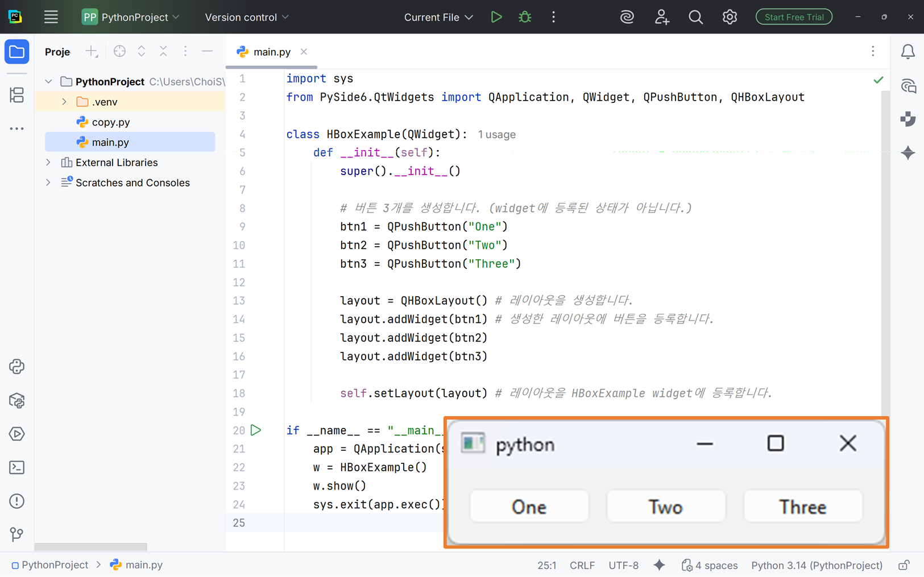Viewport: 924px width, 577px height.
Task: Open the Python Packages tool window
Action: coord(17,401)
